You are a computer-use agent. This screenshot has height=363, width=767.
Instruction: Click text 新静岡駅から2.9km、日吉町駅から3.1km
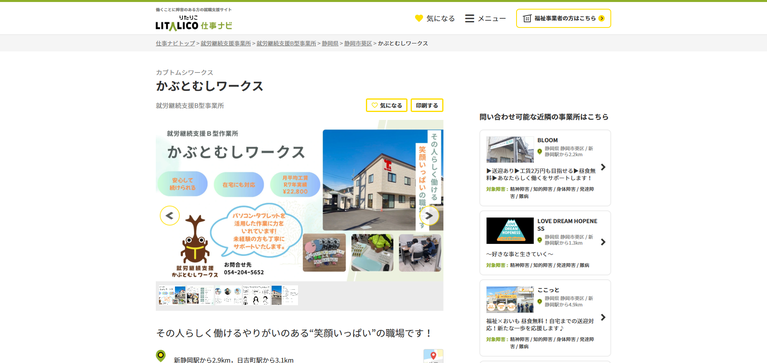[x=234, y=360]
